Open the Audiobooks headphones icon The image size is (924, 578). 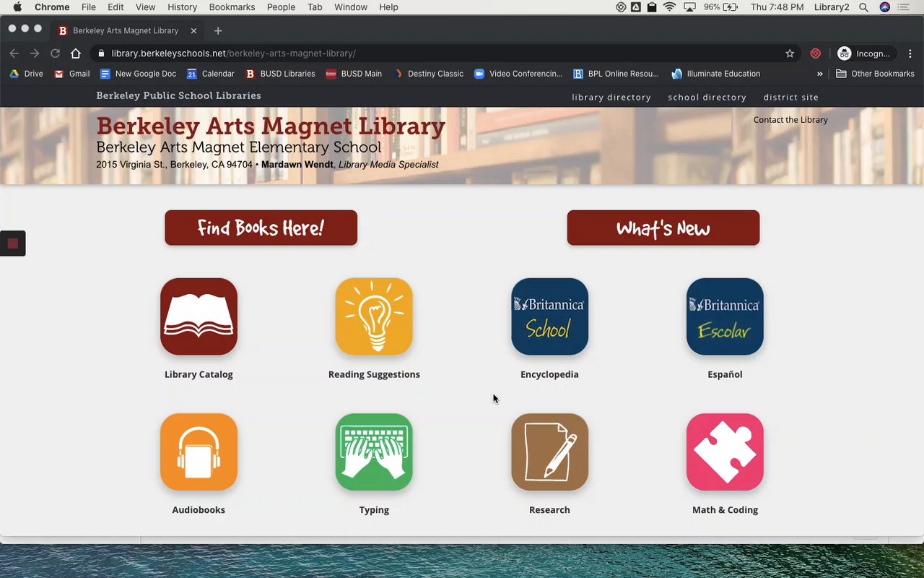pos(199,452)
